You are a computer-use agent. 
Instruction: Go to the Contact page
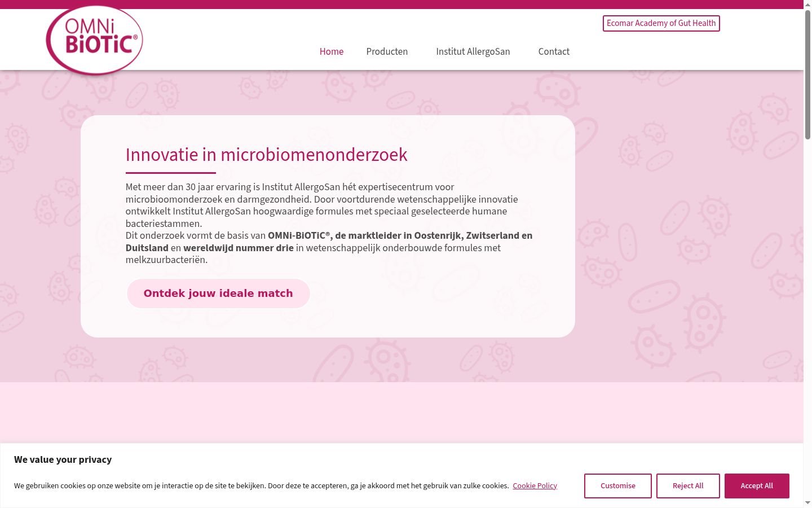pyautogui.click(x=554, y=51)
